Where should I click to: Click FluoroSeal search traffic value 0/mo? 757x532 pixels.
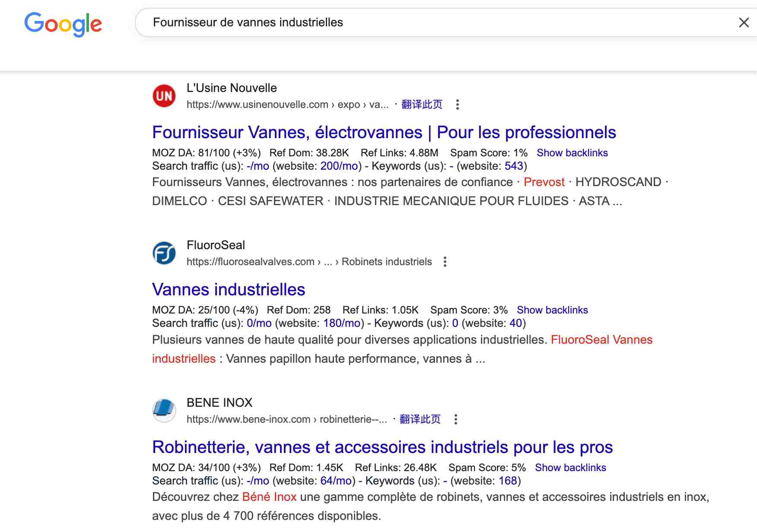click(x=259, y=323)
